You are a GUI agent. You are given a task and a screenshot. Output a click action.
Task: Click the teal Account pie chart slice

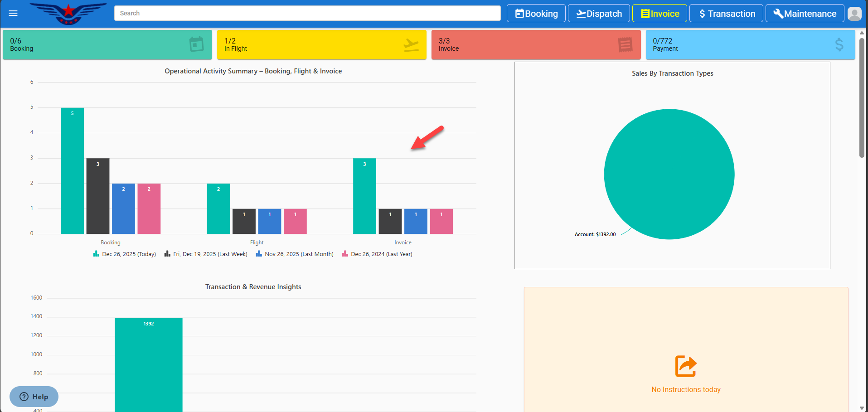coord(669,174)
